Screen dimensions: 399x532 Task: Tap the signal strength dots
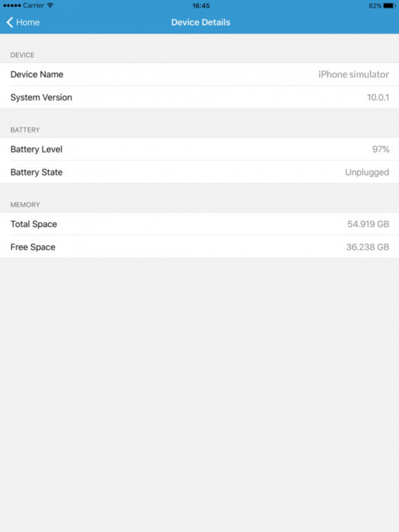pos(12,5)
